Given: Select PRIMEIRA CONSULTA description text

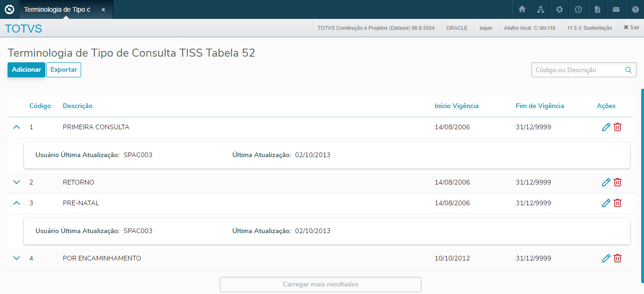Looking at the screenshot, I should (x=96, y=127).
